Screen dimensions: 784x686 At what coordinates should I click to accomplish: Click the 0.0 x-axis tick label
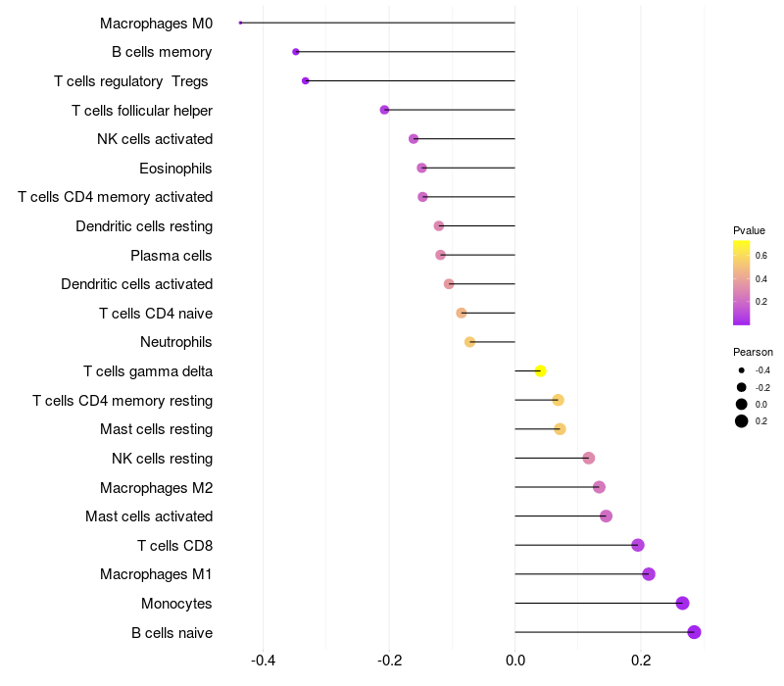pyautogui.click(x=515, y=661)
